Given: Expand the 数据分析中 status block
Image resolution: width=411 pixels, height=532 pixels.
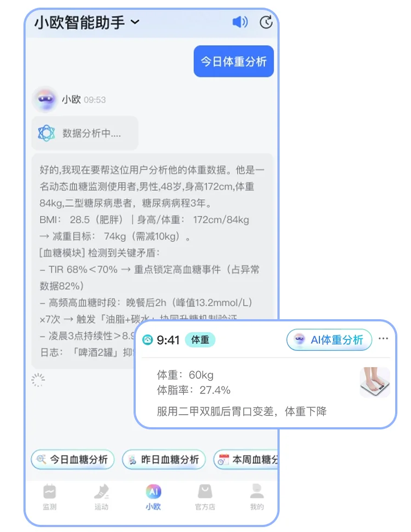Looking at the screenshot, I should tap(84, 133).
